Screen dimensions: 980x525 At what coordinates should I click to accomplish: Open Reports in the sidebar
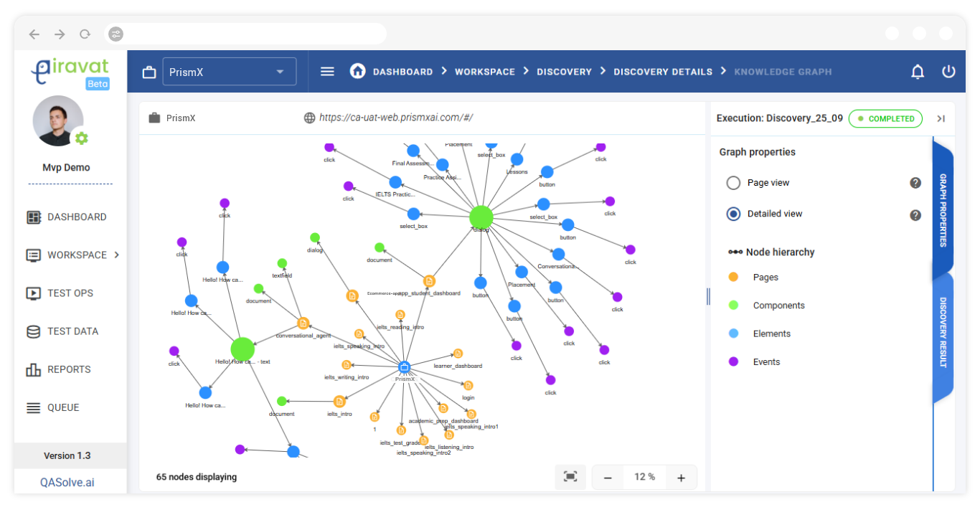point(58,369)
